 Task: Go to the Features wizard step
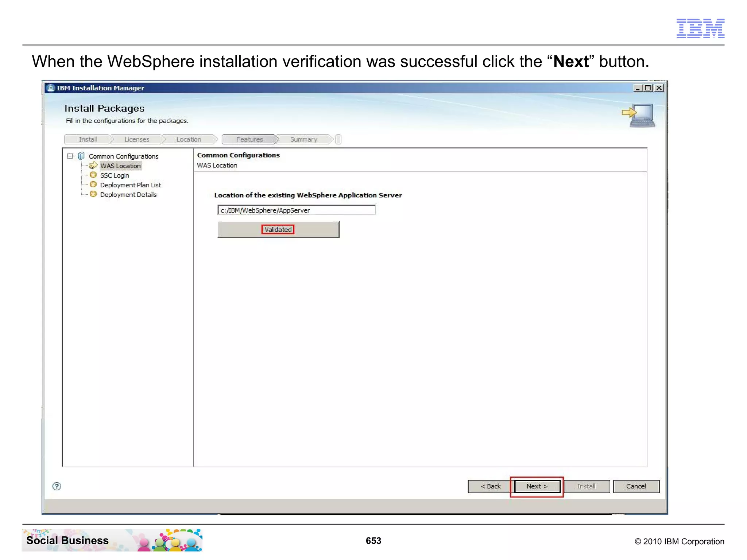pyautogui.click(x=250, y=139)
